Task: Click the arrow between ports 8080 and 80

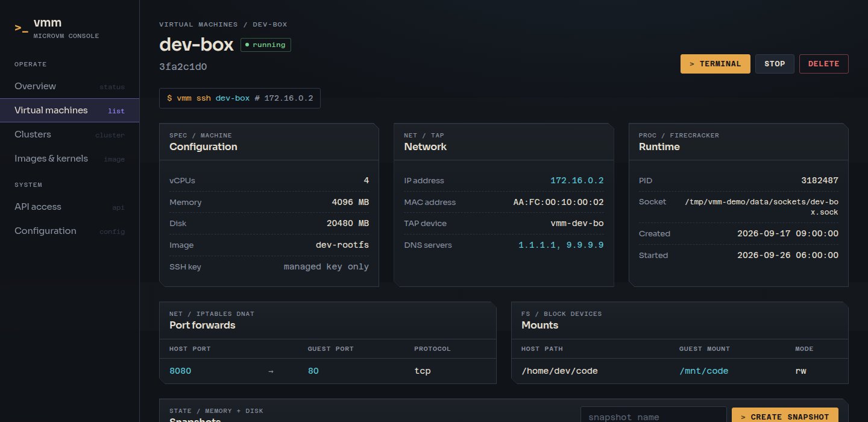Action: point(271,371)
